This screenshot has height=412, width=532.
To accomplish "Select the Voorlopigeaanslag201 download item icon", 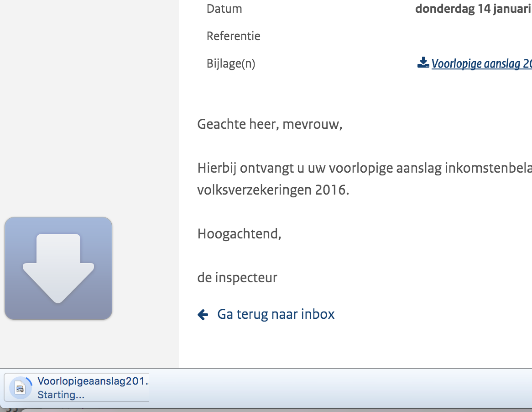I will 20,387.
